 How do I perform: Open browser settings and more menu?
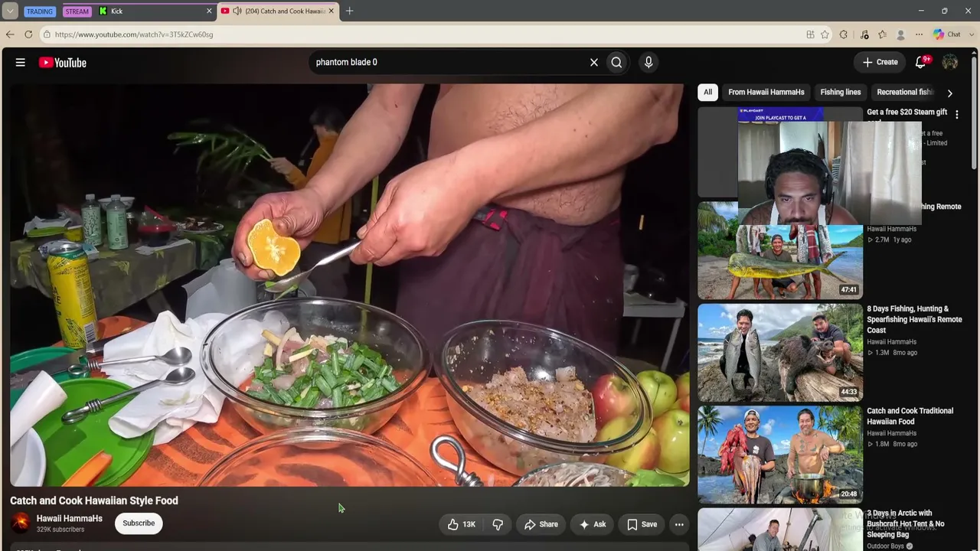[920, 34]
